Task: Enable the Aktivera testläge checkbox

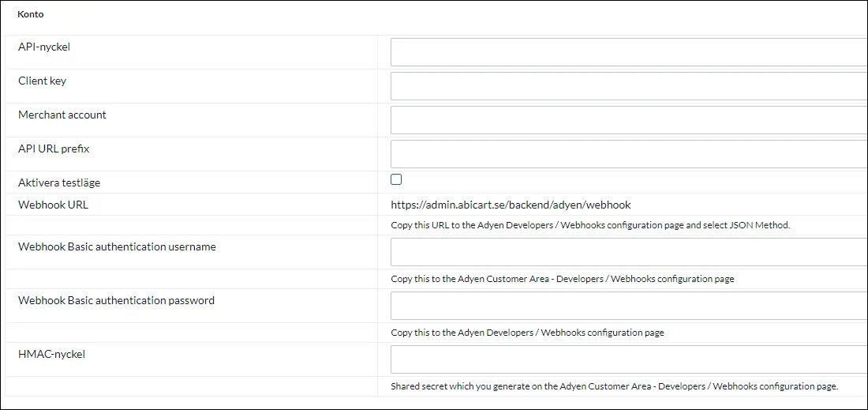Action: click(x=396, y=179)
